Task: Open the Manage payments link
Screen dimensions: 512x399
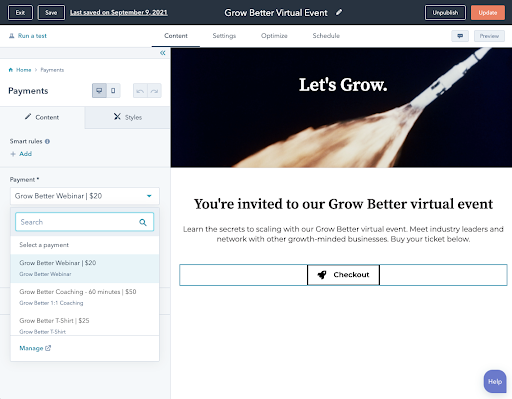Action: 35,348
